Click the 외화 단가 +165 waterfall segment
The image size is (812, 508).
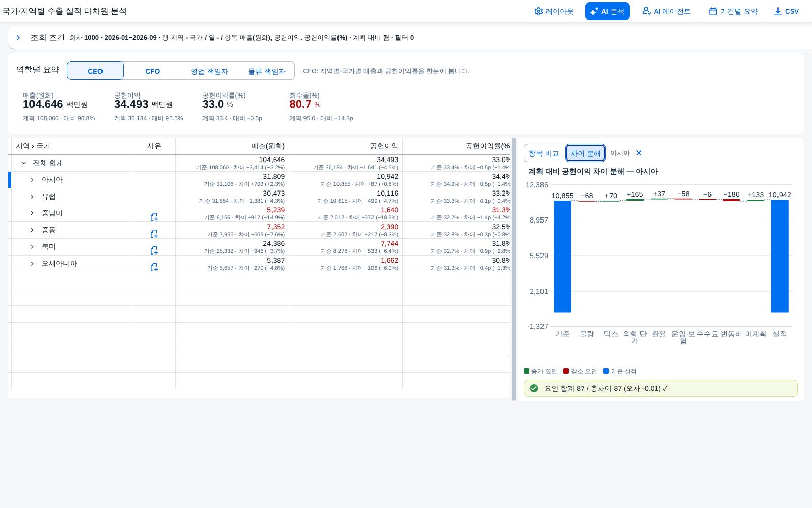pos(635,200)
